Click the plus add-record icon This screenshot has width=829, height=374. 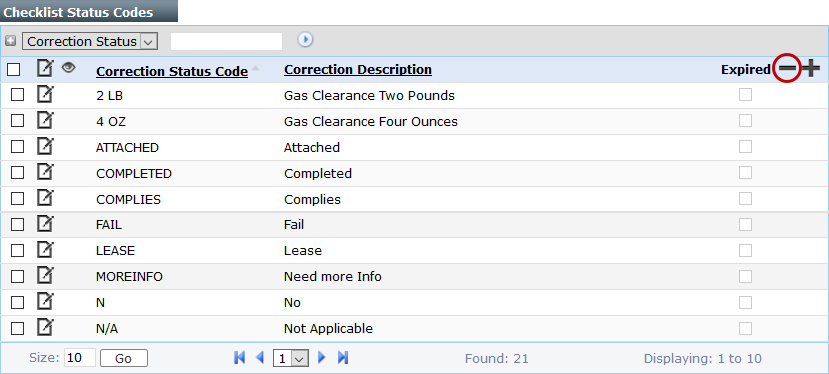tap(810, 69)
